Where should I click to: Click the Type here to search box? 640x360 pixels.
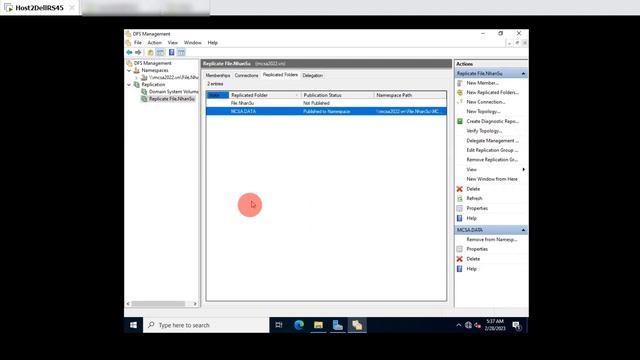coord(206,325)
